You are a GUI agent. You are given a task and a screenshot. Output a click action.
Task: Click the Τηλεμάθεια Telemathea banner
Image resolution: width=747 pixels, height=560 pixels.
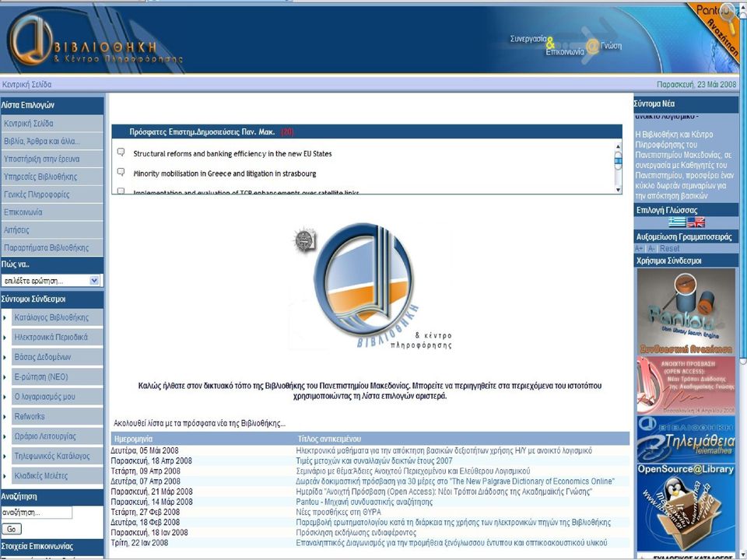point(686,439)
